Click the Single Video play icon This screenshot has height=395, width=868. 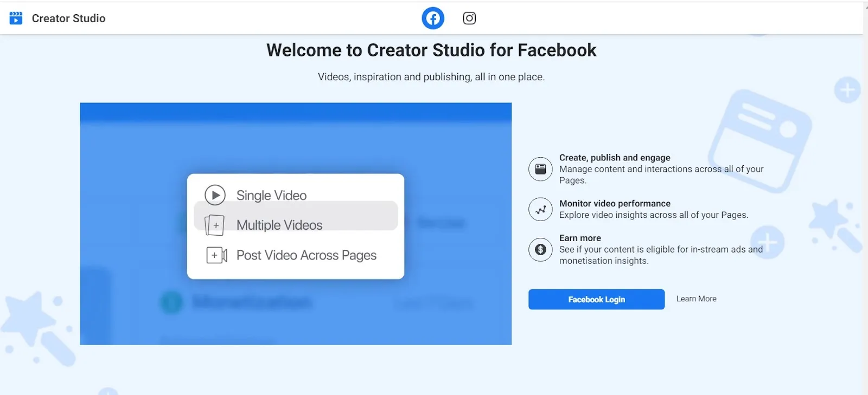215,195
